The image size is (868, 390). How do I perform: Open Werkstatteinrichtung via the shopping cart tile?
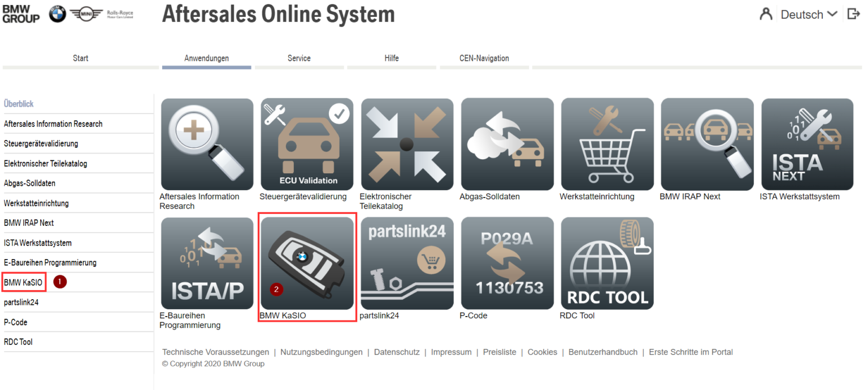(x=607, y=144)
